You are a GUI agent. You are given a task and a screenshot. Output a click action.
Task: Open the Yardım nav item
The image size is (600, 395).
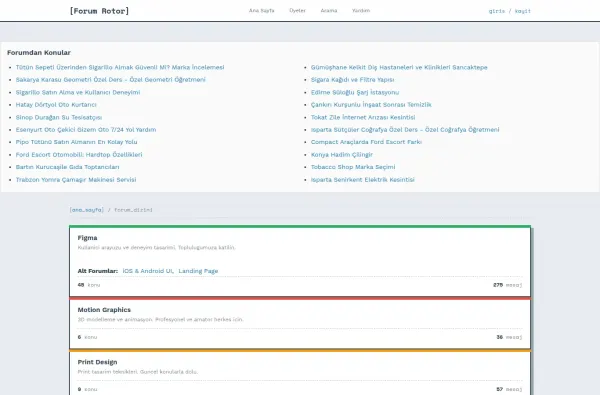click(361, 11)
